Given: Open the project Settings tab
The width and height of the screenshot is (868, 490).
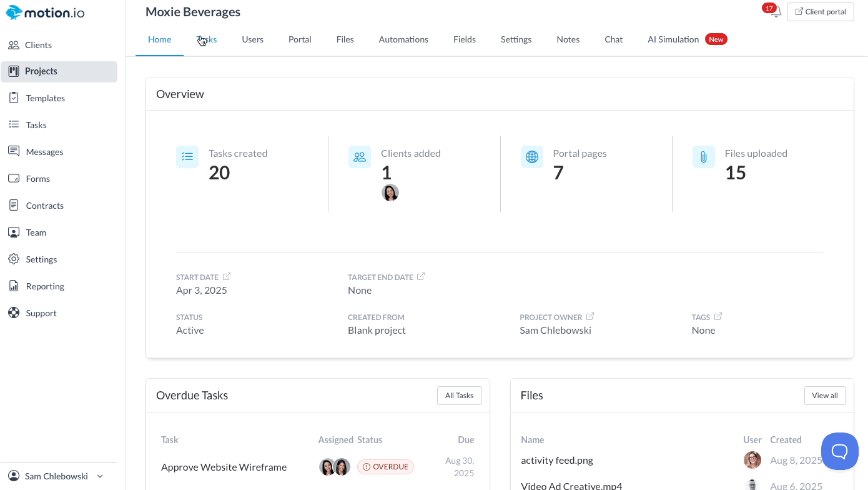Looking at the screenshot, I should (516, 39).
